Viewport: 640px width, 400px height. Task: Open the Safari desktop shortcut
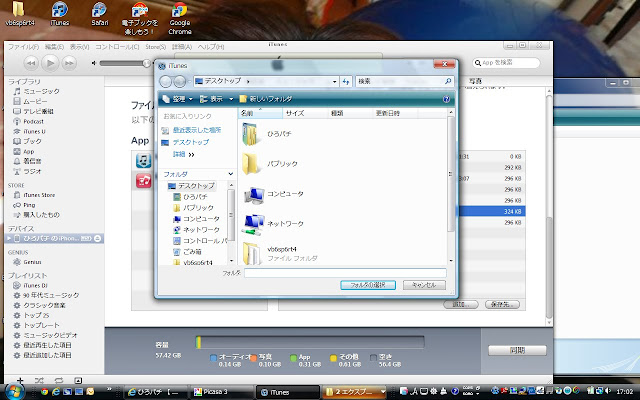99,13
